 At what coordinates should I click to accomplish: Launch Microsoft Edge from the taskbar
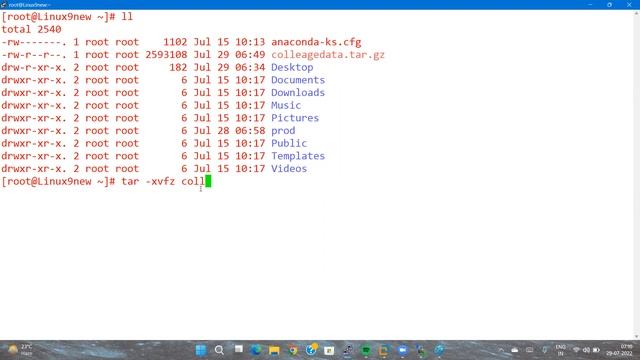point(256,350)
